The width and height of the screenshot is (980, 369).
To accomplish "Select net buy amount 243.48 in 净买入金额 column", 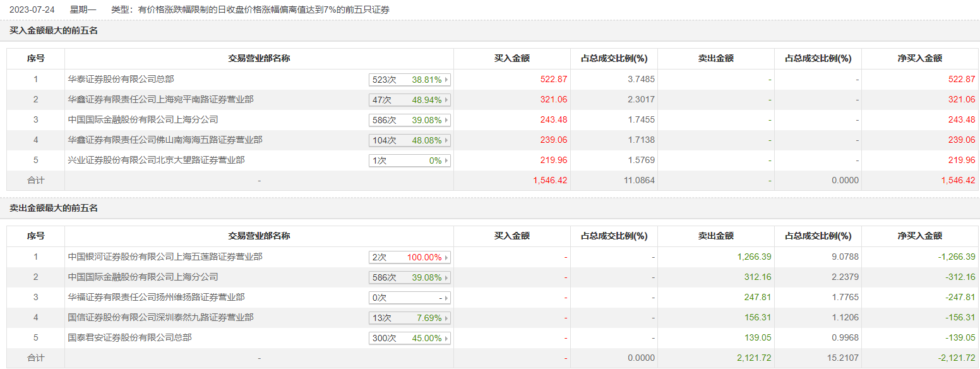I will [x=962, y=119].
